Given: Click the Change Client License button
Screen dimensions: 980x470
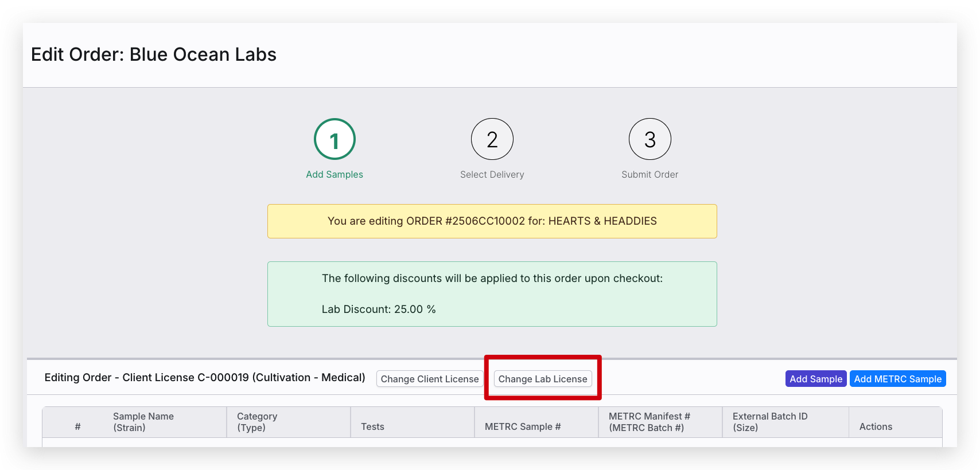Looking at the screenshot, I should [x=430, y=379].
